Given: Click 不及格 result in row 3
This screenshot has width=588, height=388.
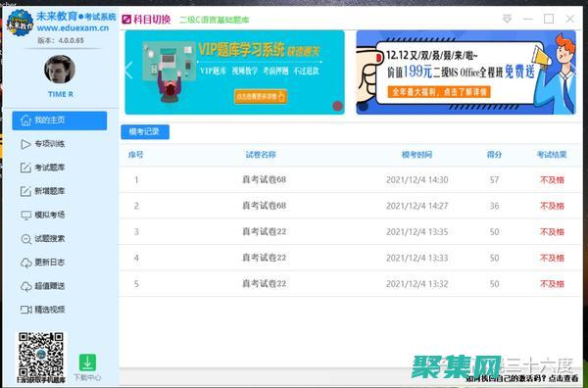Looking at the screenshot, I should click(552, 231).
